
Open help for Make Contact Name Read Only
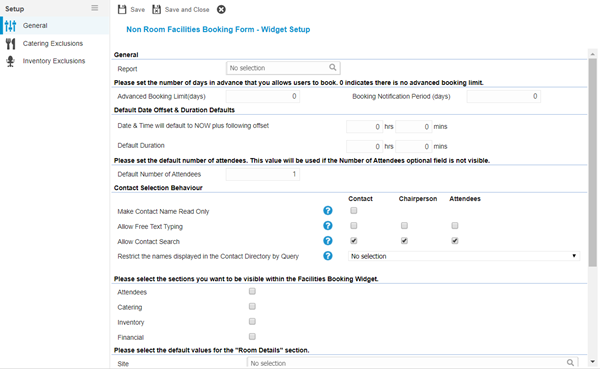(x=328, y=211)
